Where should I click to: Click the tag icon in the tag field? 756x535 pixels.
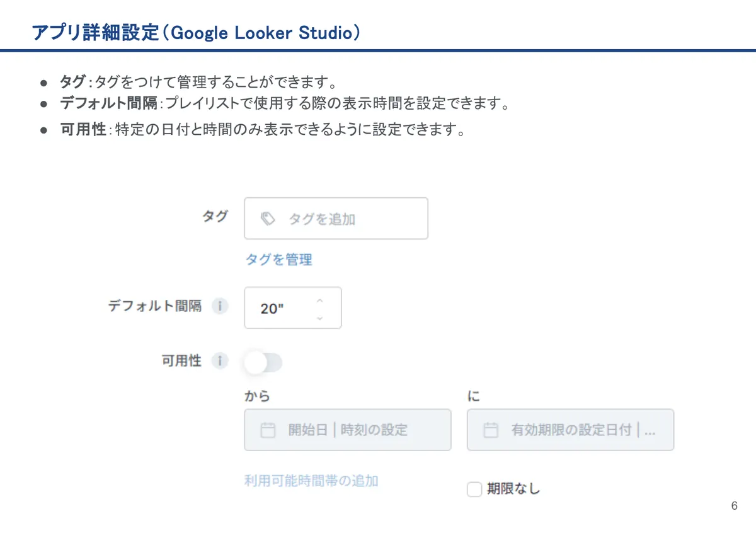point(268,219)
